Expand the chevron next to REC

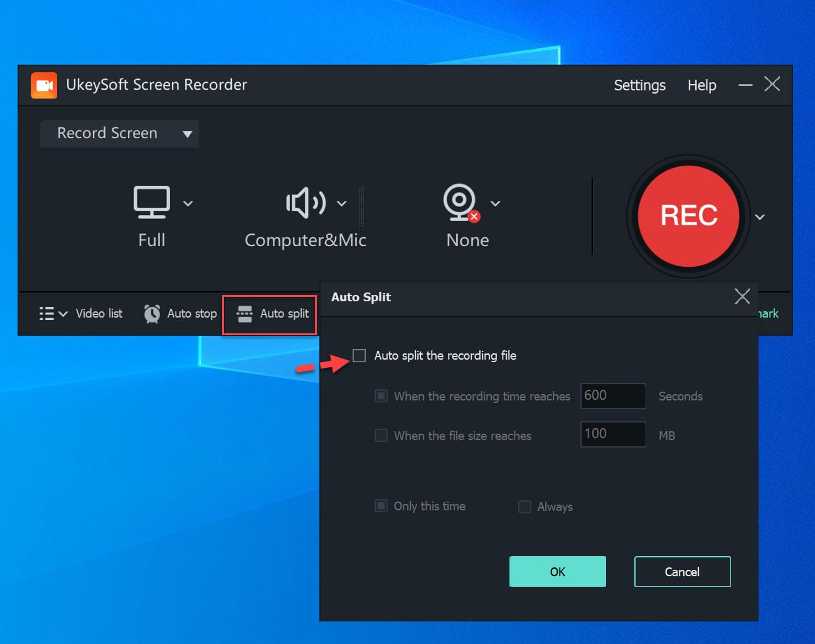point(760,217)
